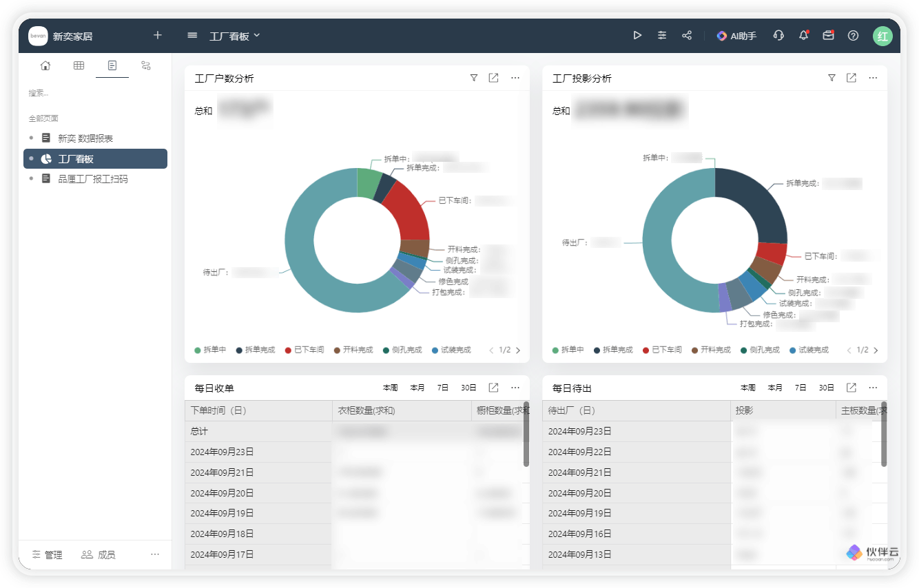Toggle 拆单完成 legend in 工厂户数分析

[256, 350]
